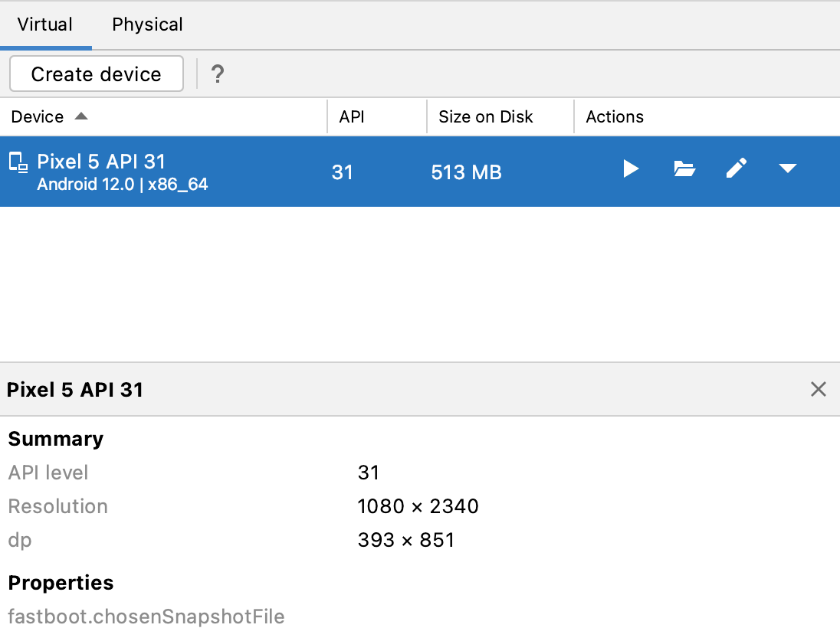The width and height of the screenshot is (840, 628).
Task: Click the 513 MB size cell
Action: pos(466,172)
